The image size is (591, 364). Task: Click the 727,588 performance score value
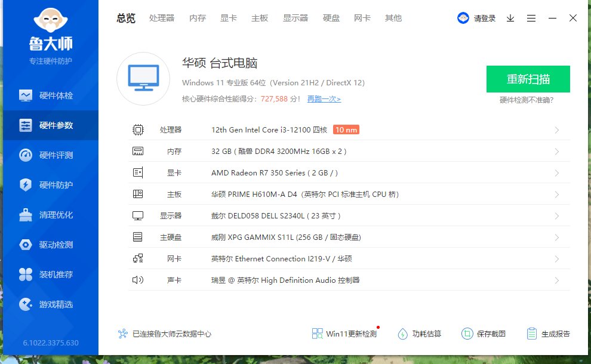[274, 98]
